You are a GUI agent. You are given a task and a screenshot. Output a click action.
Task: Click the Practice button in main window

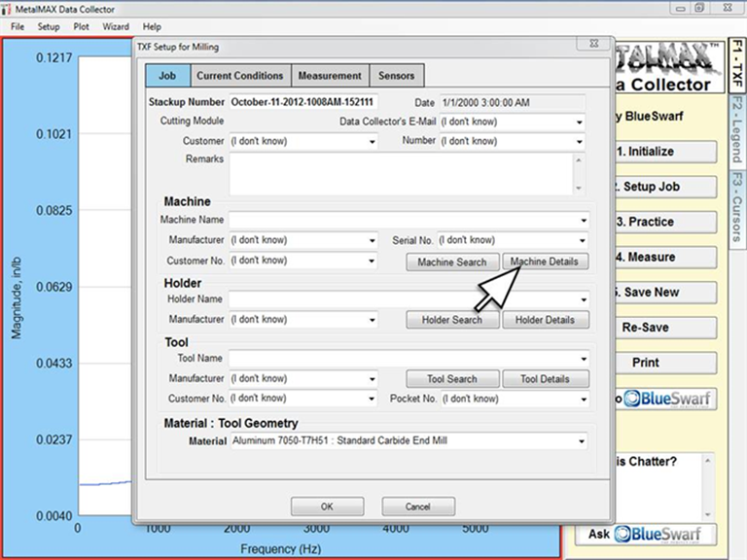665,223
